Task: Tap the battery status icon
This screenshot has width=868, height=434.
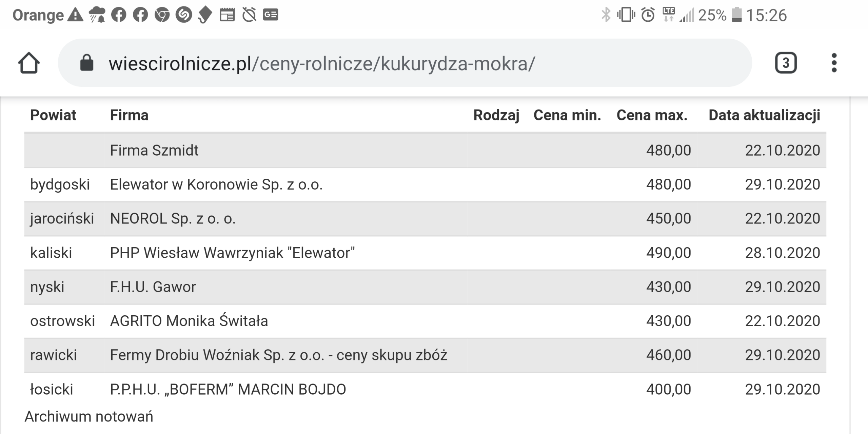Action: point(736,15)
